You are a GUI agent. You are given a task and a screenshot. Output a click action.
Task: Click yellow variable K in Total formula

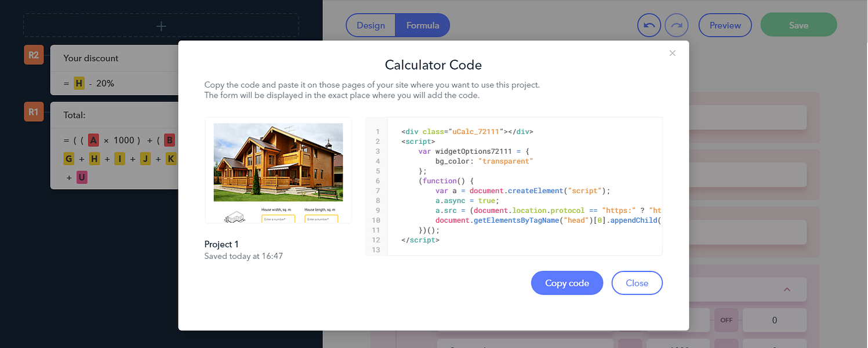click(171, 159)
